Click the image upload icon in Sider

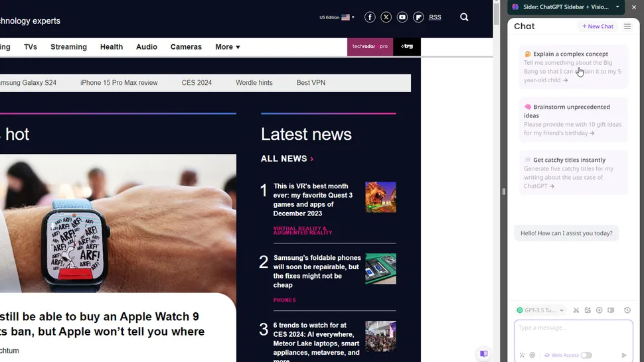click(x=588, y=310)
